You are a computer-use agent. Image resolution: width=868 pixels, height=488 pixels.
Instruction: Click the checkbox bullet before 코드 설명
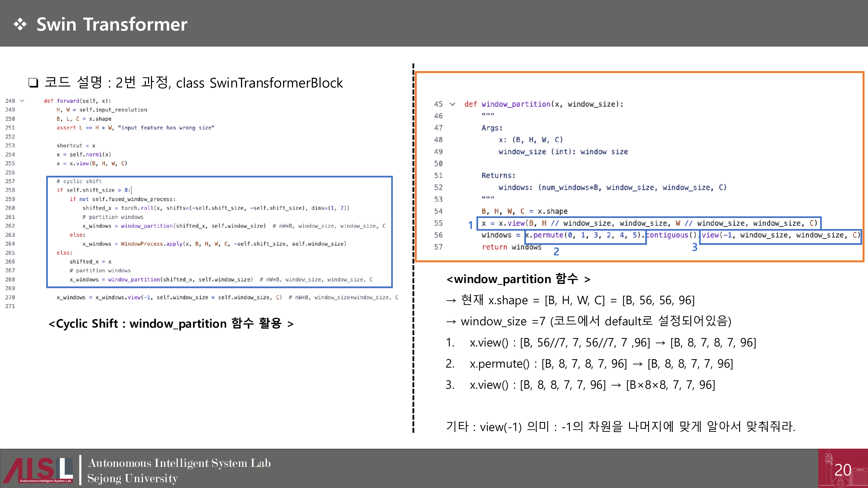[x=33, y=83]
